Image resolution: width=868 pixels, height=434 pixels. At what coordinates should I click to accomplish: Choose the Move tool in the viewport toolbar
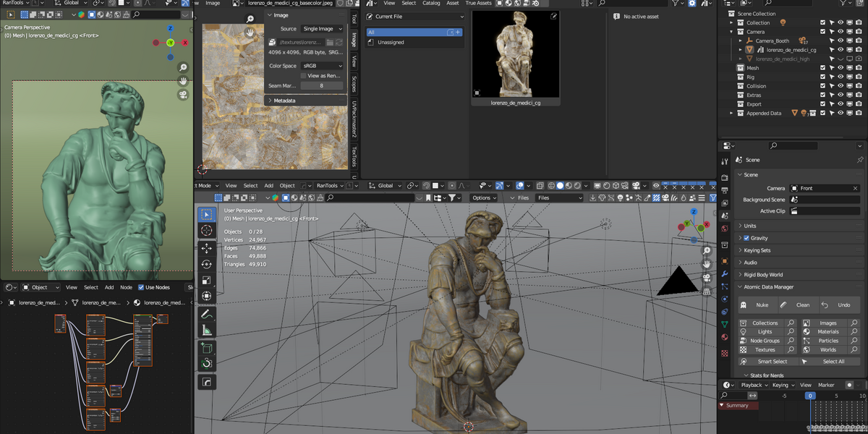click(207, 248)
